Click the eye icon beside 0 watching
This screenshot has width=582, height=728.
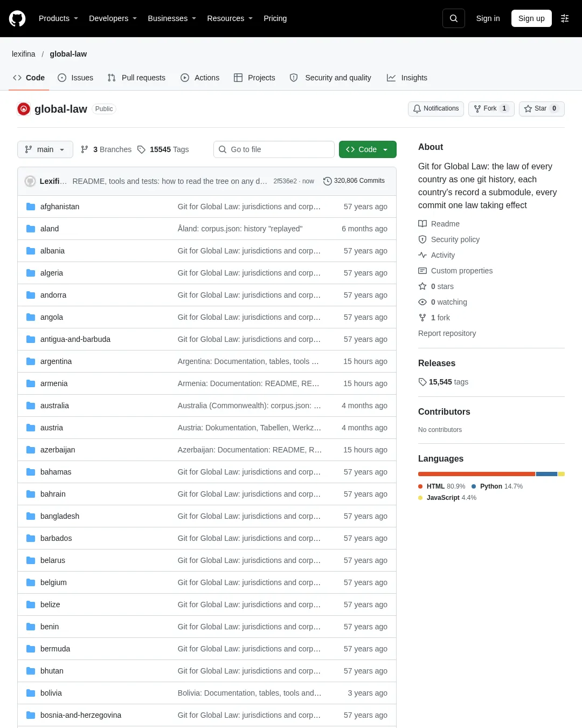422,302
